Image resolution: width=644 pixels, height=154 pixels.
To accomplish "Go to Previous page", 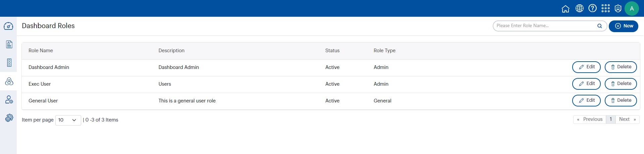I will tap(590, 120).
